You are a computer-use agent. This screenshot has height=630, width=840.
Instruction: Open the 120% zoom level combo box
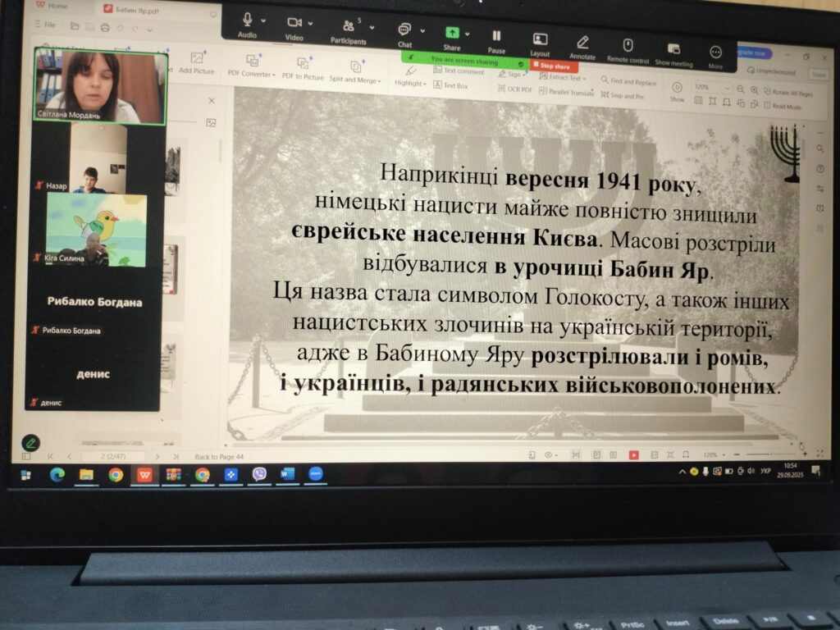point(712,87)
